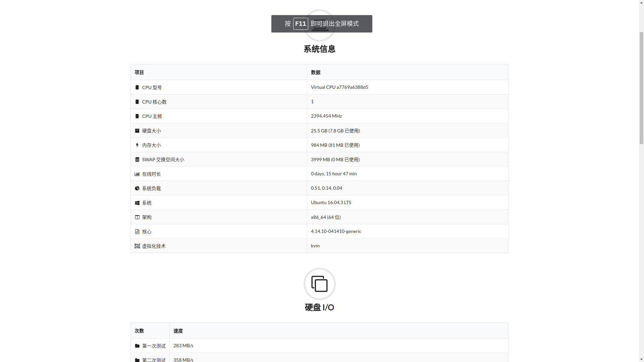Select the Virtual CPU a7769a6388d5 value

(x=339, y=87)
